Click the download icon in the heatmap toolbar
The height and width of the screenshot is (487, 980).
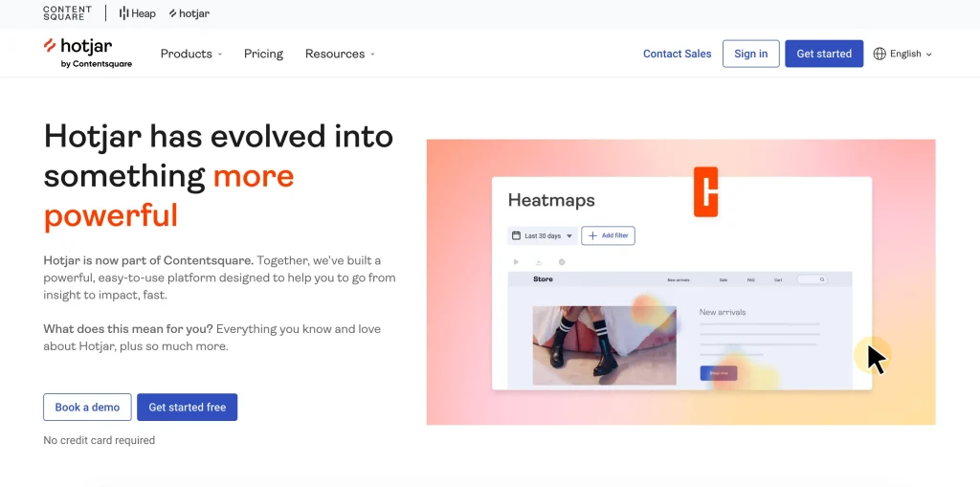539,262
